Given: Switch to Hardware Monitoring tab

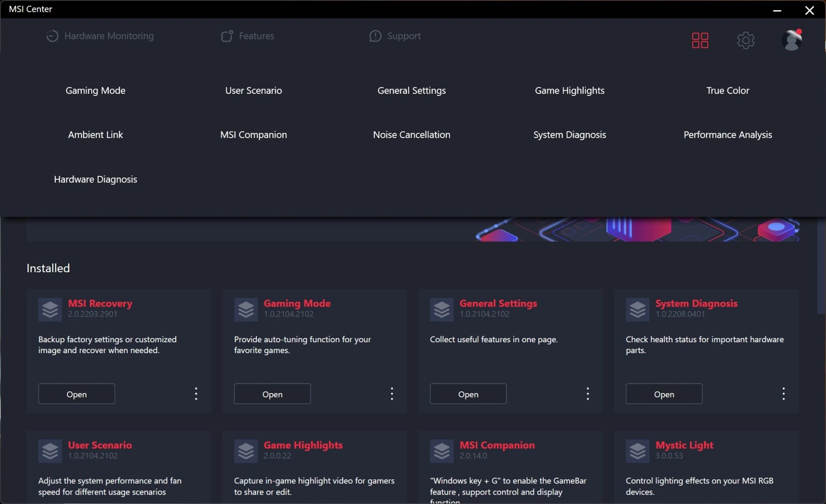Looking at the screenshot, I should (100, 36).
